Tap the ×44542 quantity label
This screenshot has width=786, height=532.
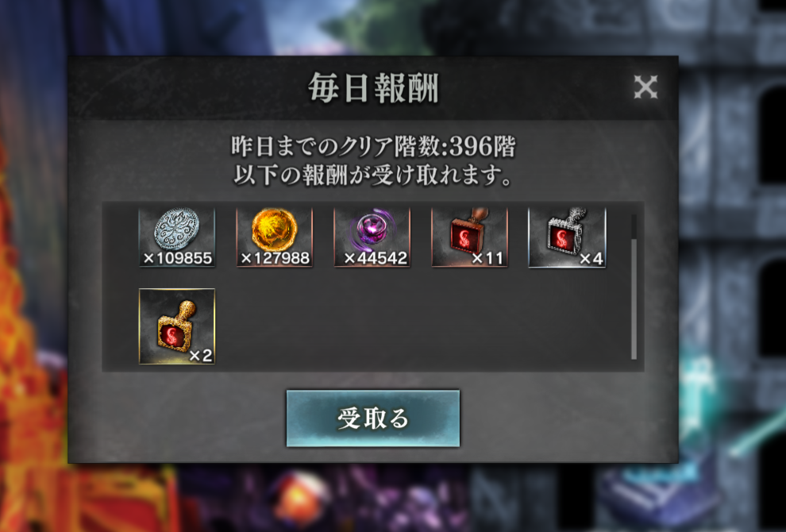(376, 258)
